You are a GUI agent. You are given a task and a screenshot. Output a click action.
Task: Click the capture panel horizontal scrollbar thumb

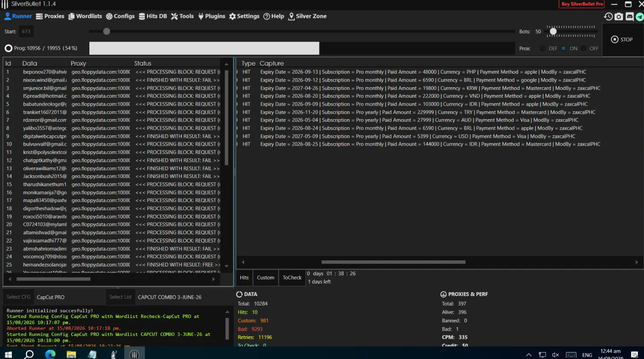393,262
